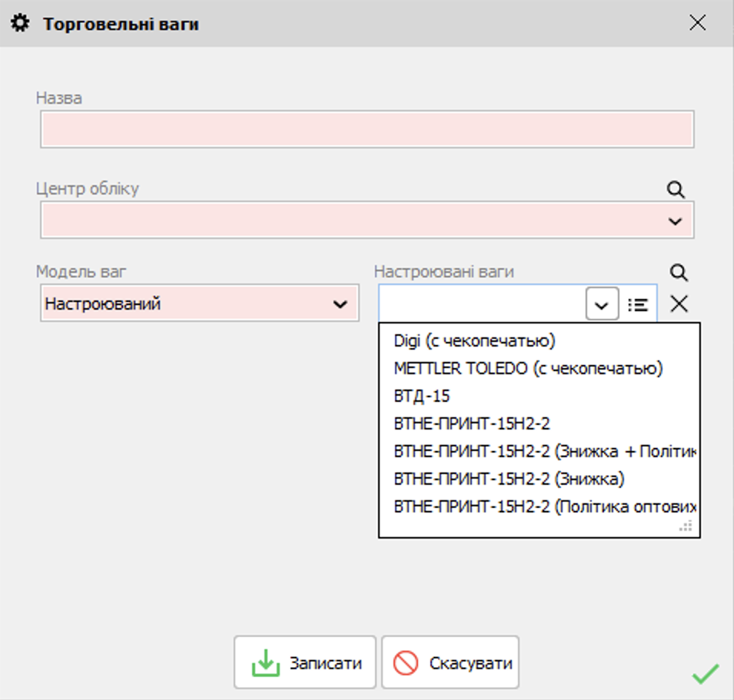734x700 pixels.
Task: Select ВТД-15 scale model
Action: (422, 396)
